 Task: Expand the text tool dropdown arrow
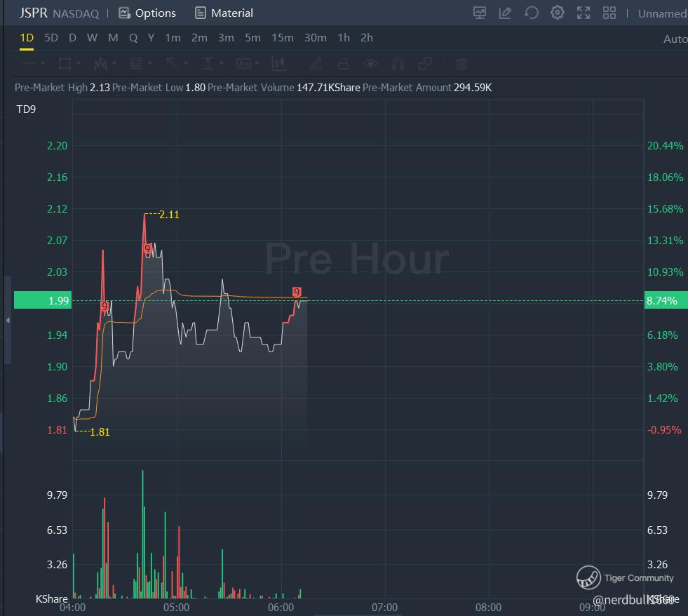pyautogui.click(x=221, y=64)
